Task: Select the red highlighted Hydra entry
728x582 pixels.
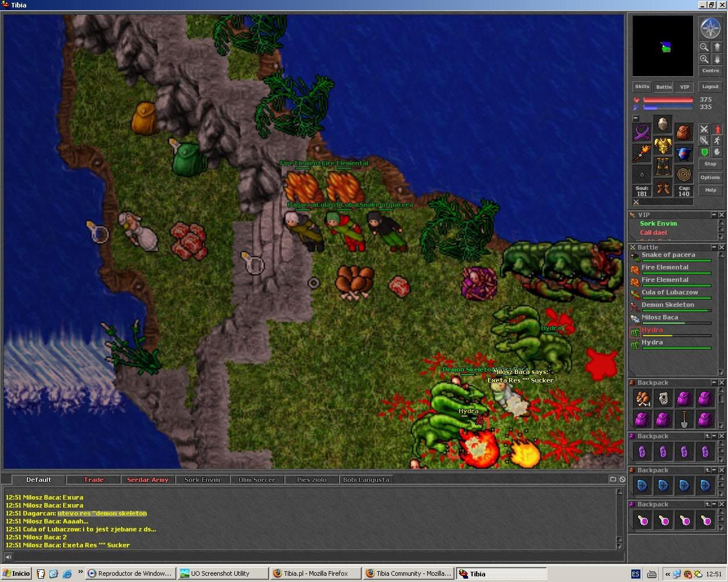Action: [671, 331]
